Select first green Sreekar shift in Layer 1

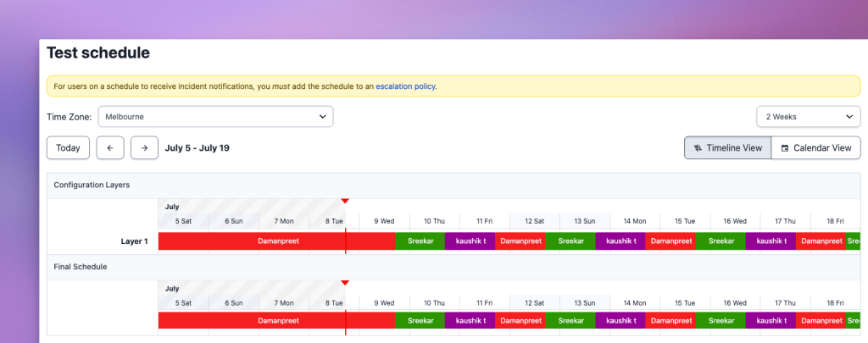[x=420, y=241]
